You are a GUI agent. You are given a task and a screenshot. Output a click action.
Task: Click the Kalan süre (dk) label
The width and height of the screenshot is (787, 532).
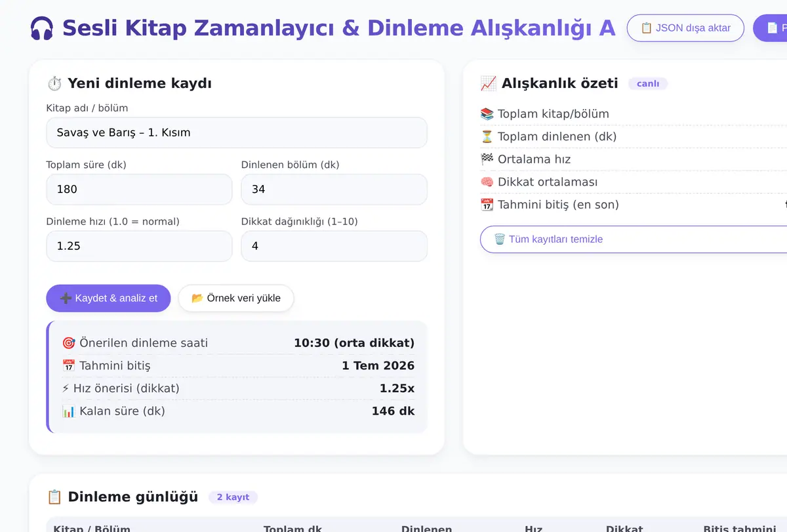click(122, 411)
